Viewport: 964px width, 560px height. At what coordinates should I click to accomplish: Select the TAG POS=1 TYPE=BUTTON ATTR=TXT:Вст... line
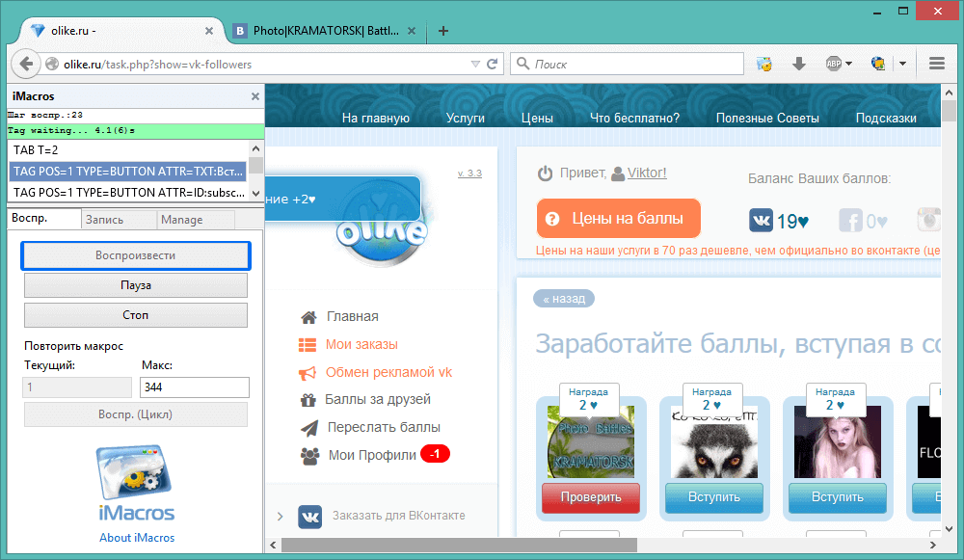(127, 171)
